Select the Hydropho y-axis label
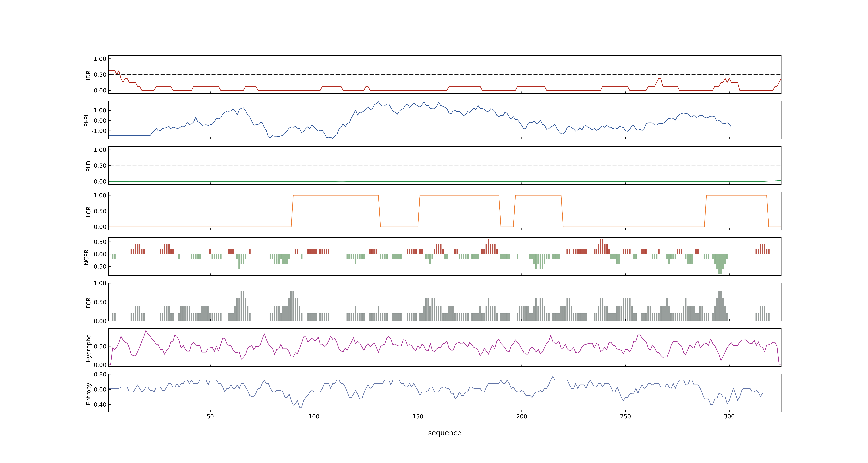The image size is (868, 463). [89, 348]
